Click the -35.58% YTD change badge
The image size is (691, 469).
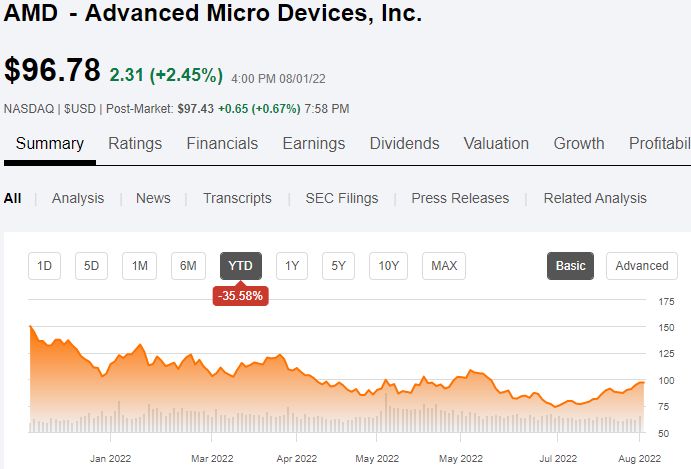coord(241,295)
